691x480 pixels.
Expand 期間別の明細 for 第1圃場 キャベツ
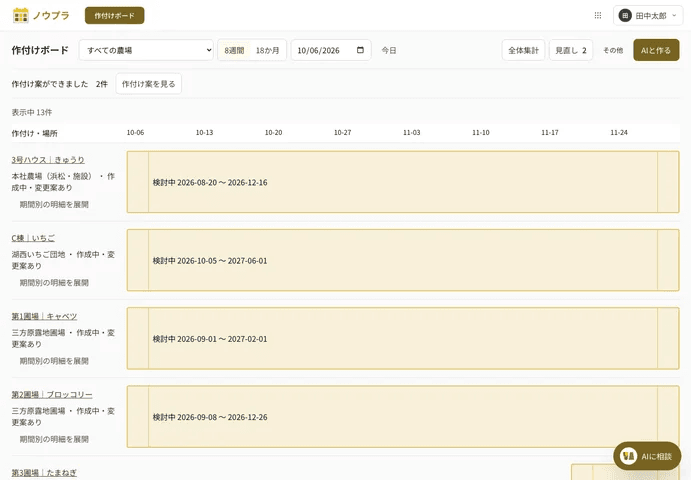[x=54, y=361]
